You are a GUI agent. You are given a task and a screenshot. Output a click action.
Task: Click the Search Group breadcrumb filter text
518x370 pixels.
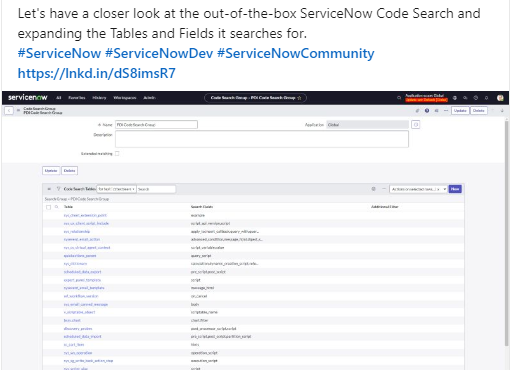(x=77, y=199)
